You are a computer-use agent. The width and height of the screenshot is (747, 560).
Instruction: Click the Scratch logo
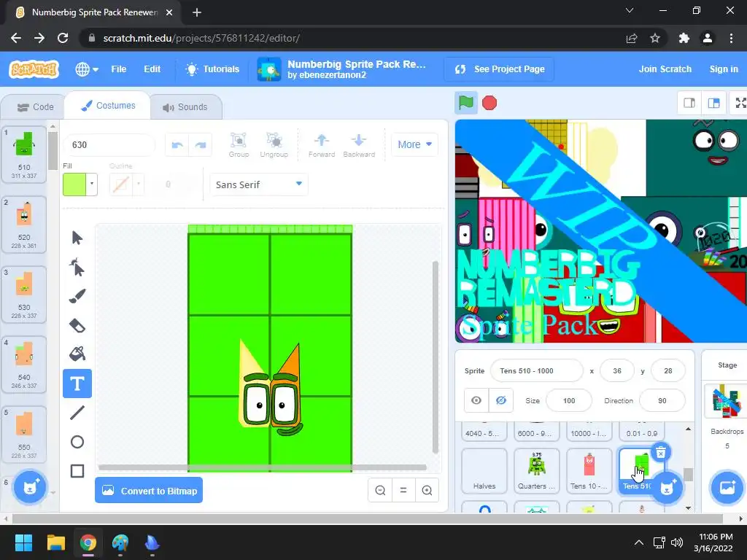[x=34, y=69]
